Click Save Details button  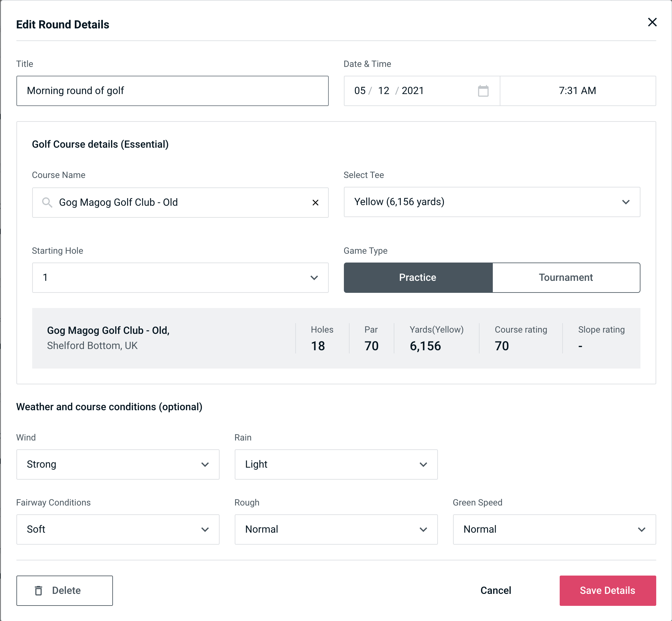pyautogui.click(x=607, y=590)
